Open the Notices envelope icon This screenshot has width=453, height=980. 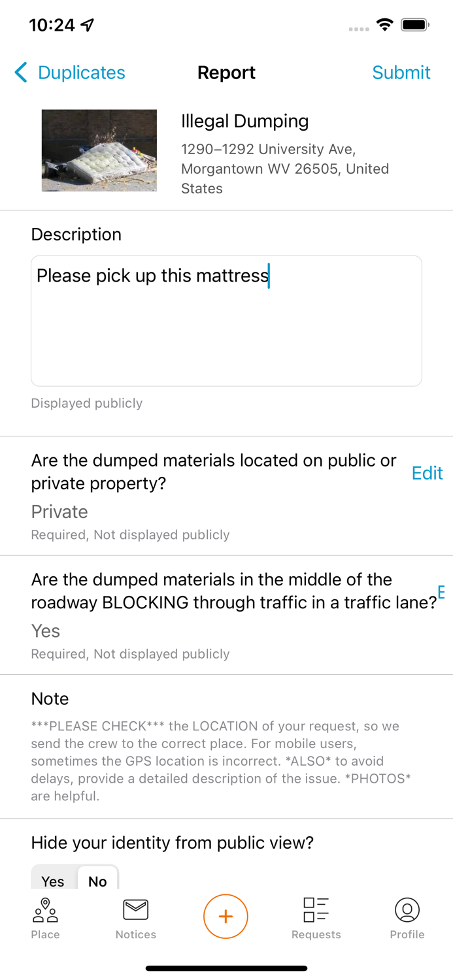[x=135, y=910]
